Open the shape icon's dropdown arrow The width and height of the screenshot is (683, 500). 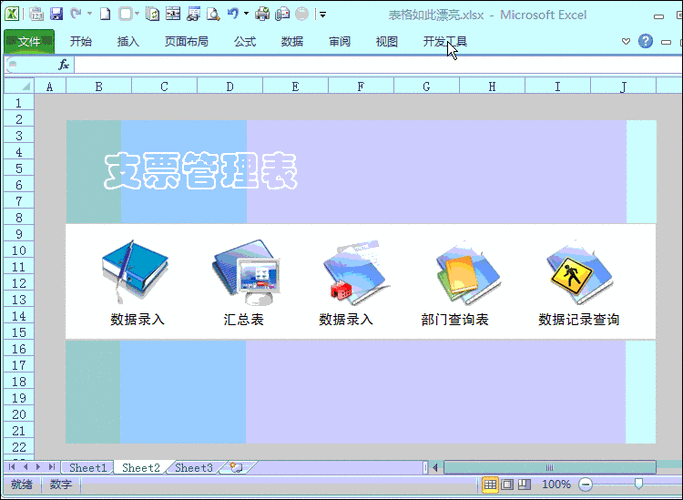(x=137, y=14)
